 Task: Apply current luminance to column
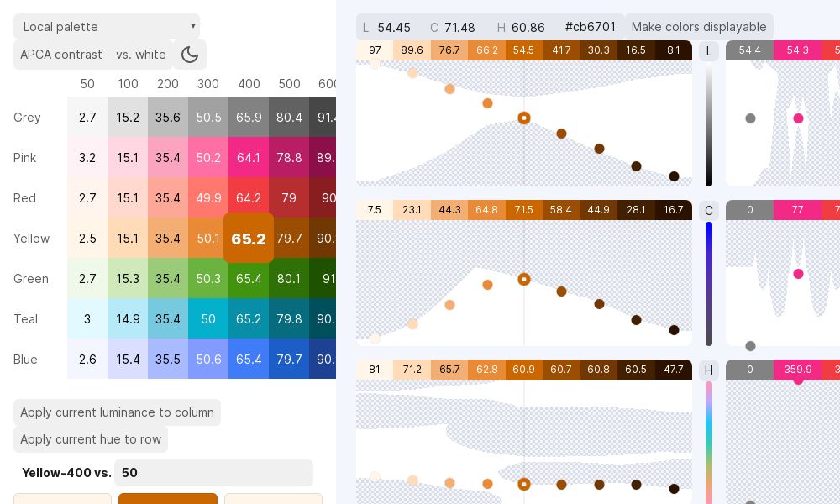point(117,412)
